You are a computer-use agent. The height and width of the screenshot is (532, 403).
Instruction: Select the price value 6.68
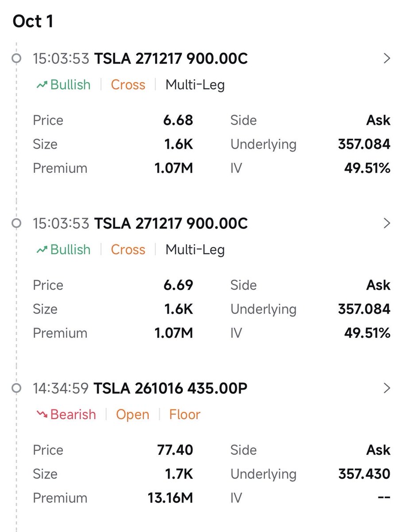178,120
